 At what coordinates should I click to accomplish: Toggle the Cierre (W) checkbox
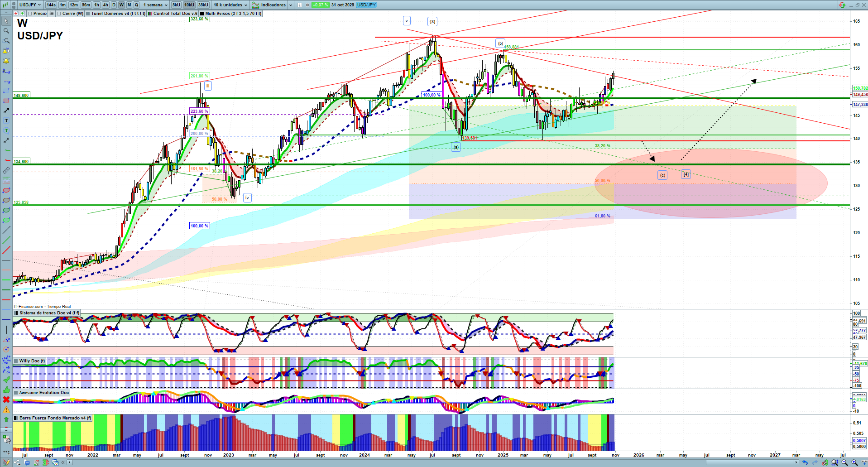tap(59, 14)
